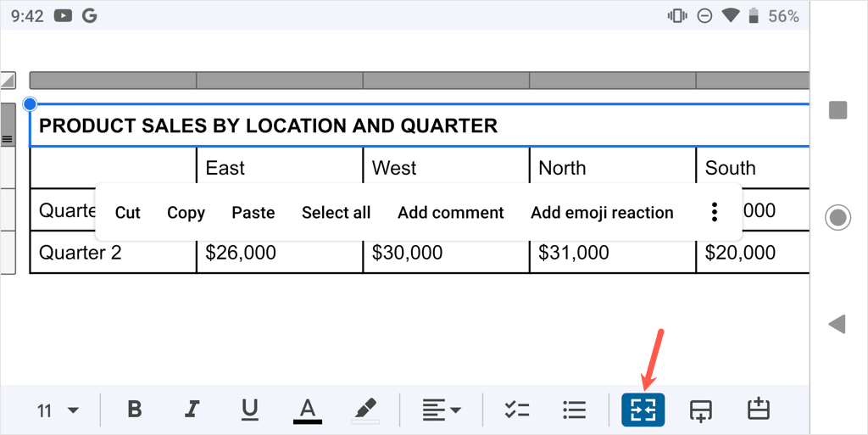The width and height of the screenshot is (868, 435).
Task: Tap Paste in the popup menu
Action: 253,213
